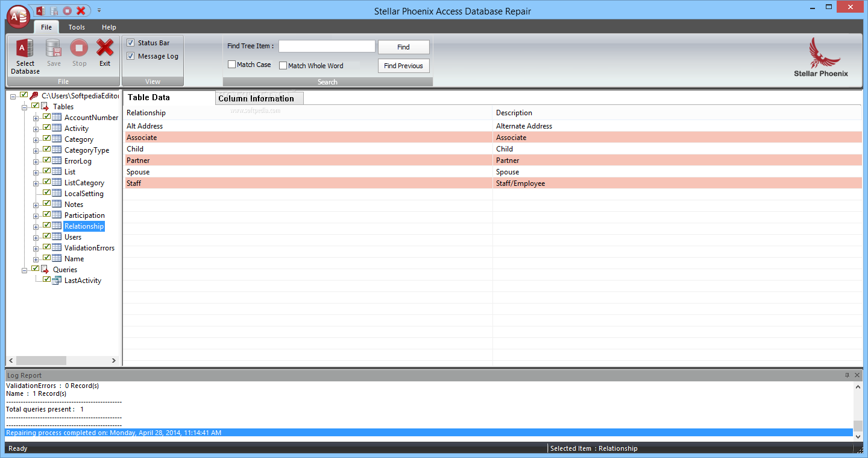This screenshot has width=868, height=458.
Task: Expand the AccountNumber tree node
Action: (x=36, y=118)
